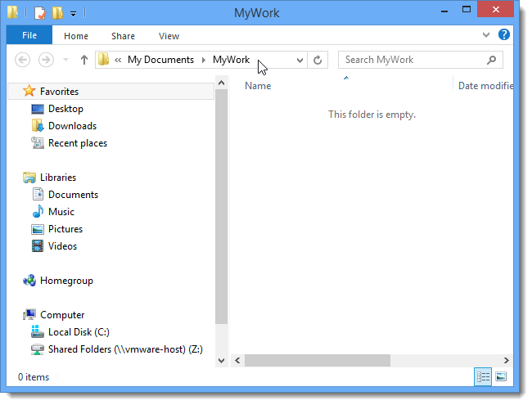Open Help with the question mark icon
The image size is (532, 405).
click(504, 34)
